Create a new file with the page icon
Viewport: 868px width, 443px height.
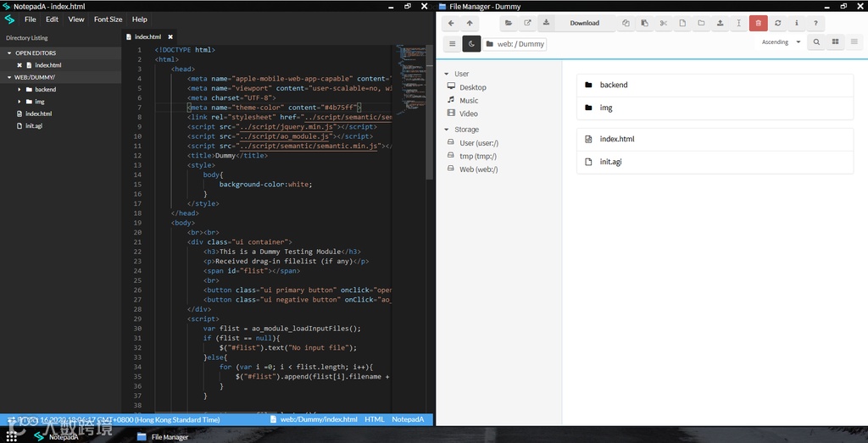click(x=682, y=23)
